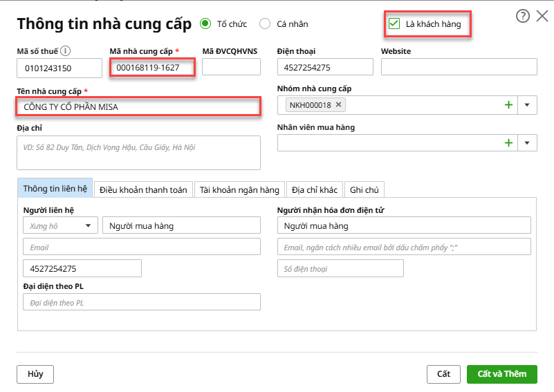Screen dimensions: 554x392
Task: Select the Cá nhân radio button
Action: [x=265, y=24]
